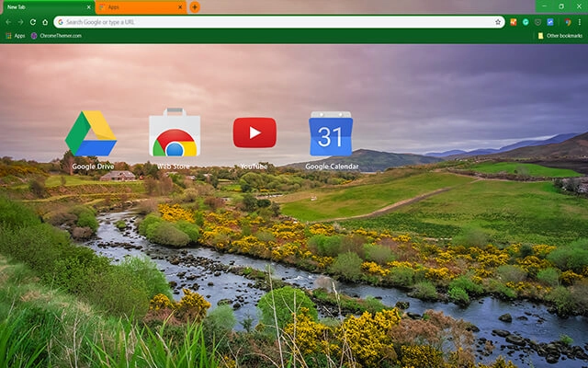Minimize the Chrome window

point(544,6)
